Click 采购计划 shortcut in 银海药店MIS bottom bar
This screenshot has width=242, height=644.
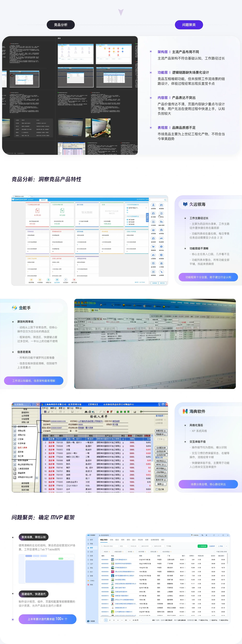coord(48,280)
